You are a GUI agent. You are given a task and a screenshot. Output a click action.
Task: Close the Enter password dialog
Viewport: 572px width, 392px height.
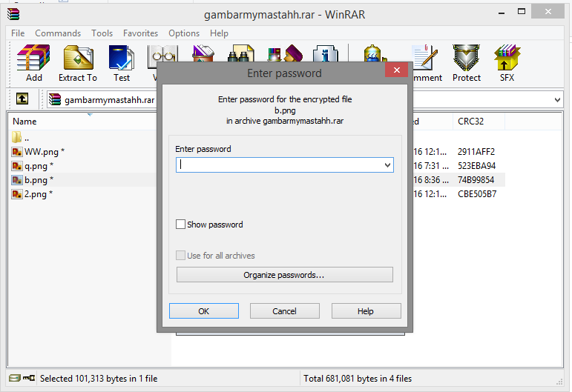pos(396,70)
